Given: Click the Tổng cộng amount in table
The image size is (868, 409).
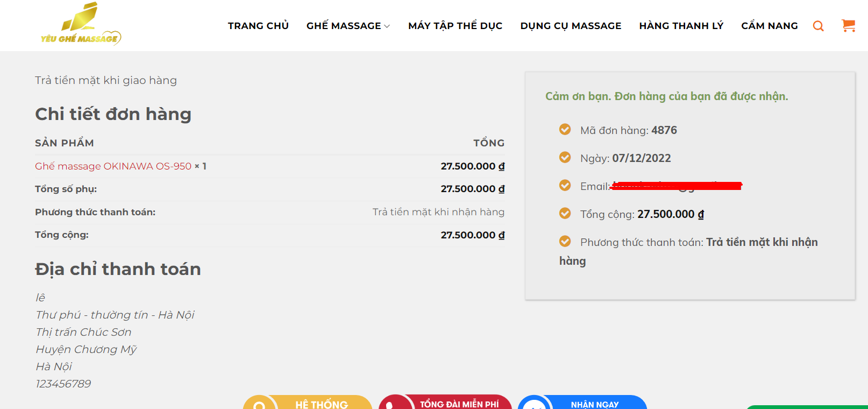Looking at the screenshot, I should coord(473,235).
